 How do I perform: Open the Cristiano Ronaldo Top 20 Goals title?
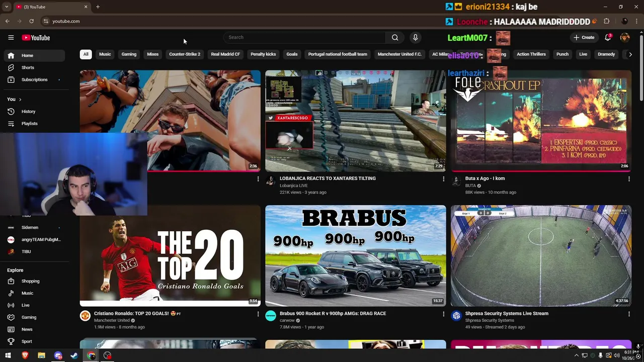point(137,313)
